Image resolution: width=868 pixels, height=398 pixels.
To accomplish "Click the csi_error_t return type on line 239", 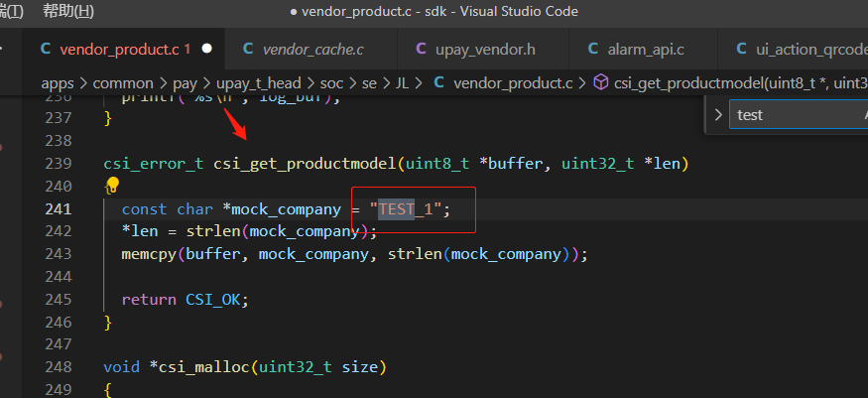I will [154, 165].
